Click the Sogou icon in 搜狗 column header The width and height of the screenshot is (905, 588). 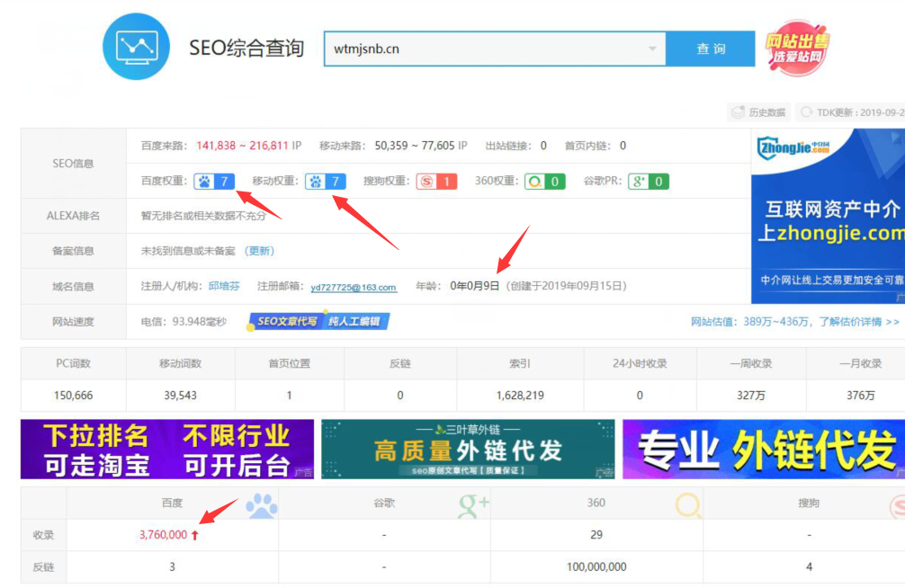pyautogui.click(x=896, y=506)
